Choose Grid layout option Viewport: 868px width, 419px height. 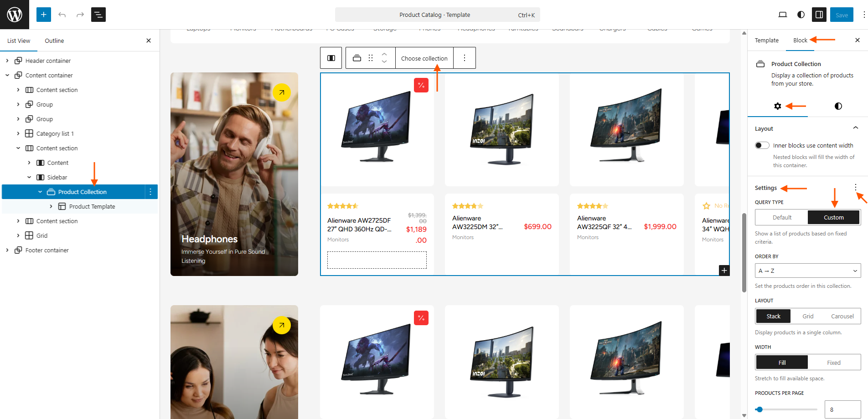pyautogui.click(x=808, y=316)
